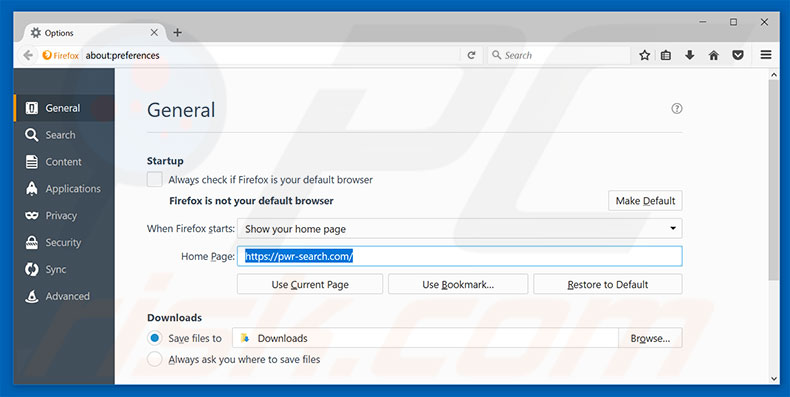Open the Pocket icon in toolbar

pyautogui.click(x=738, y=55)
